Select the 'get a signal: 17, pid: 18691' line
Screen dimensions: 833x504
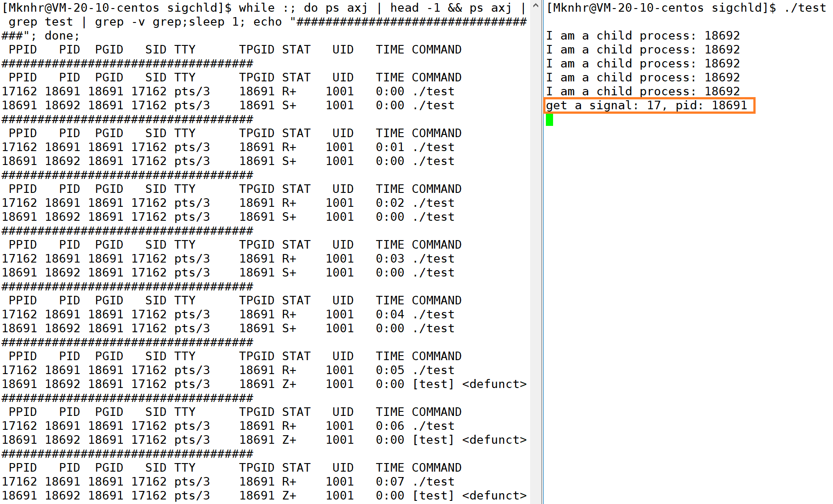[647, 106]
